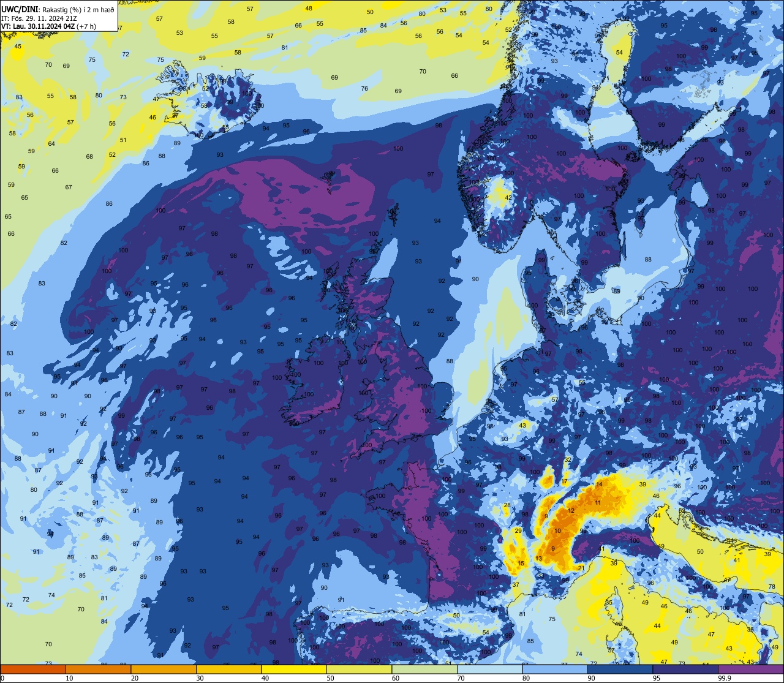Click the '30' label on the legend scale
Viewport: 784px width, 683px height.
pos(200,678)
